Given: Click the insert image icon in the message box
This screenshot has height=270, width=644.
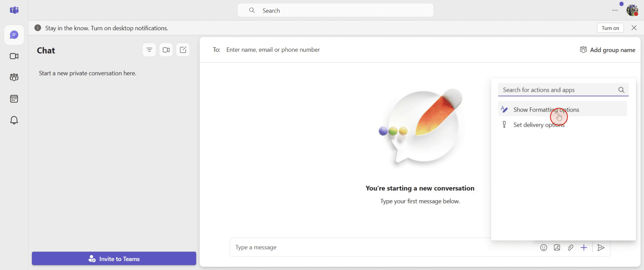Looking at the screenshot, I should pyautogui.click(x=557, y=247).
